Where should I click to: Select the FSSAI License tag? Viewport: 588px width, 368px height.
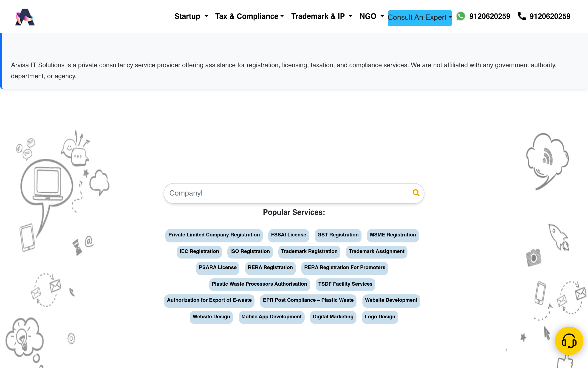[288, 235]
